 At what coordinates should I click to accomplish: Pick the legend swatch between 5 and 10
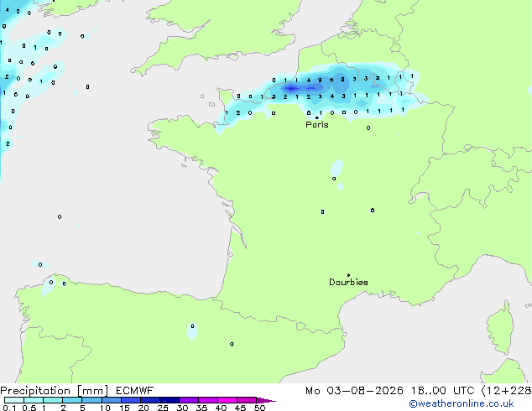[x=92, y=400]
